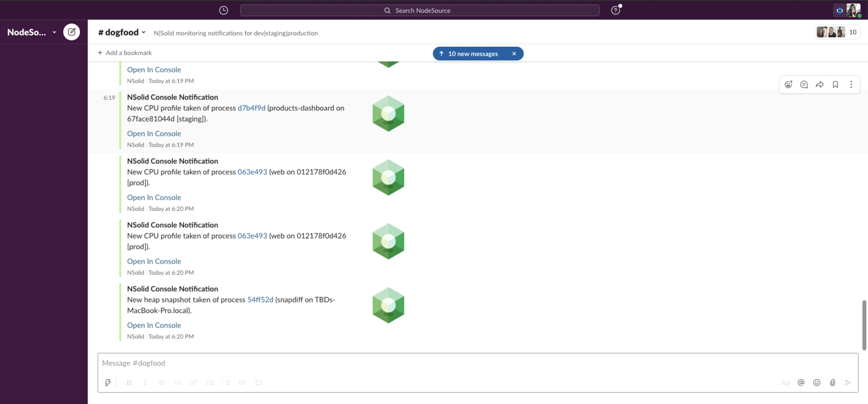The image size is (868, 404).
Task: Bookmark the hovered message
Action: click(x=835, y=84)
